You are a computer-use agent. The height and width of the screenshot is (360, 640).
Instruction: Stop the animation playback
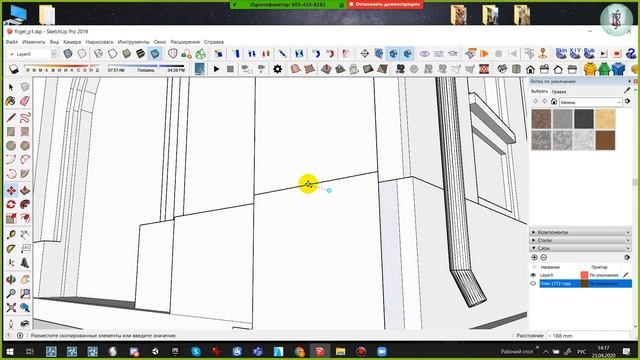point(230,69)
